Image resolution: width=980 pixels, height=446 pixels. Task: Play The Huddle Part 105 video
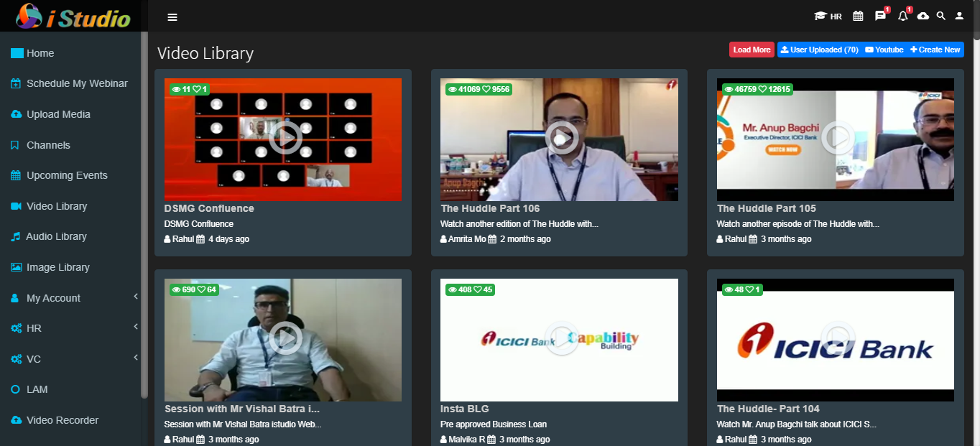coord(838,138)
